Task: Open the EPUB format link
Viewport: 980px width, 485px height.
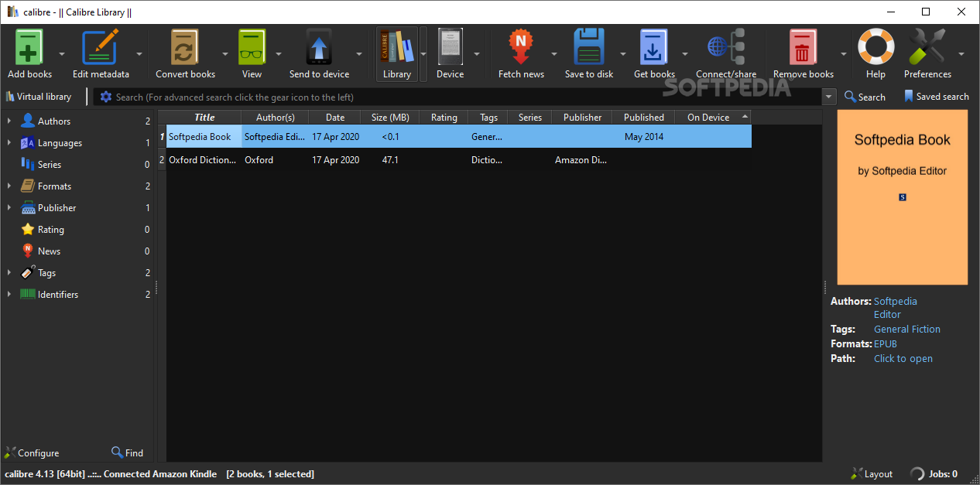Action: click(886, 344)
